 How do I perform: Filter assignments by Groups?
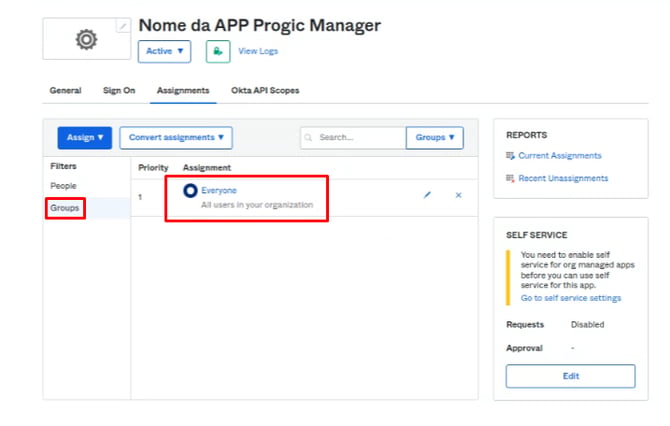(65, 208)
